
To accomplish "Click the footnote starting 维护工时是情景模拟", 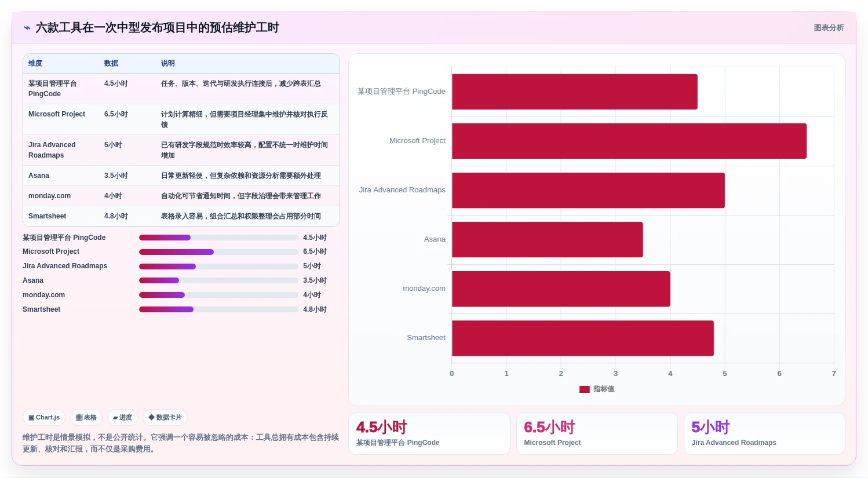I will click(x=181, y=443).
